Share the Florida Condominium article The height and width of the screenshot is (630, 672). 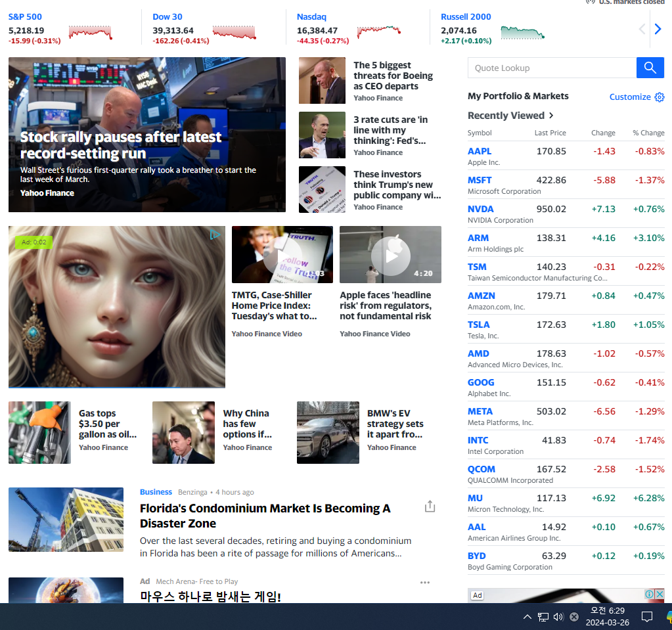point(430,506)
